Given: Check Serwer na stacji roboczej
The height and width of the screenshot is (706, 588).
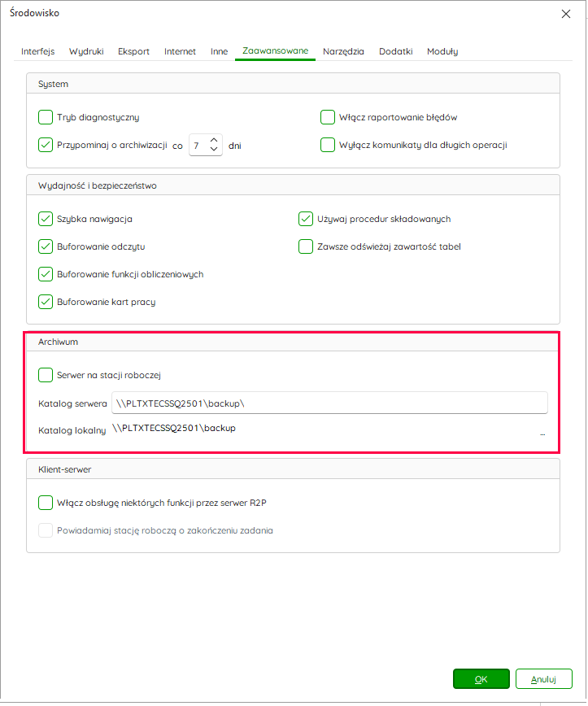Looking at the screenshot, I should point(46,375).
